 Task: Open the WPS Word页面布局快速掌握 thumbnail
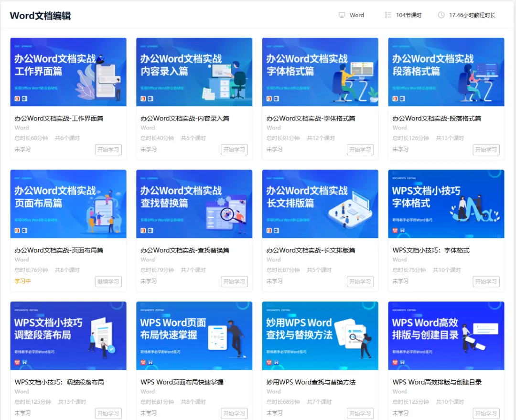[194, 336]
